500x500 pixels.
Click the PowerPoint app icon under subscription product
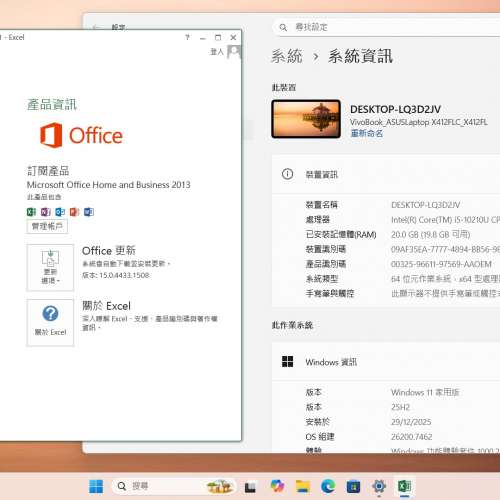(x=74, y=212)
